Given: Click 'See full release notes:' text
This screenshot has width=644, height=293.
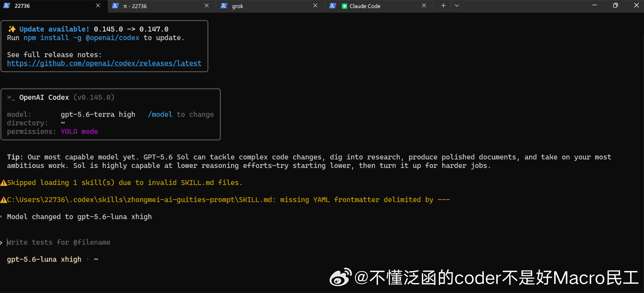Looking at the screenshot, I should click(x=54, y=55).
